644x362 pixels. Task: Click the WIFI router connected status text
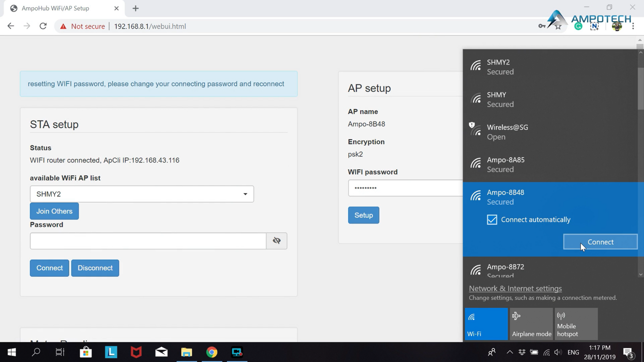click(x=104, y=160)
